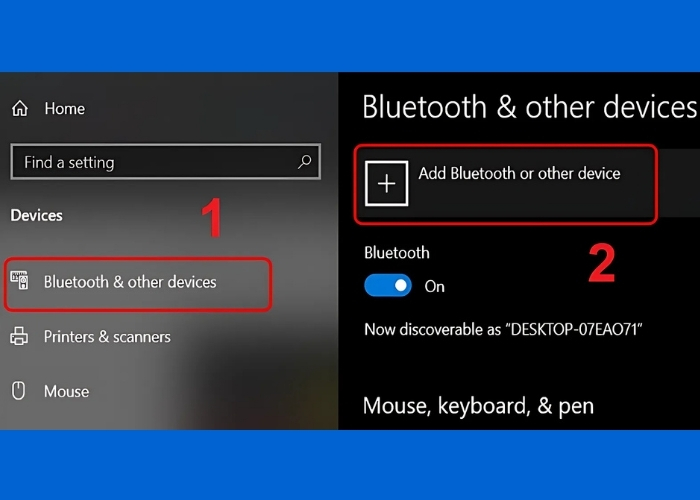Click the Now discoverable as DESKTOP-07EAO71 text
This screenshot has width=700, height=500.
point(501,329)
